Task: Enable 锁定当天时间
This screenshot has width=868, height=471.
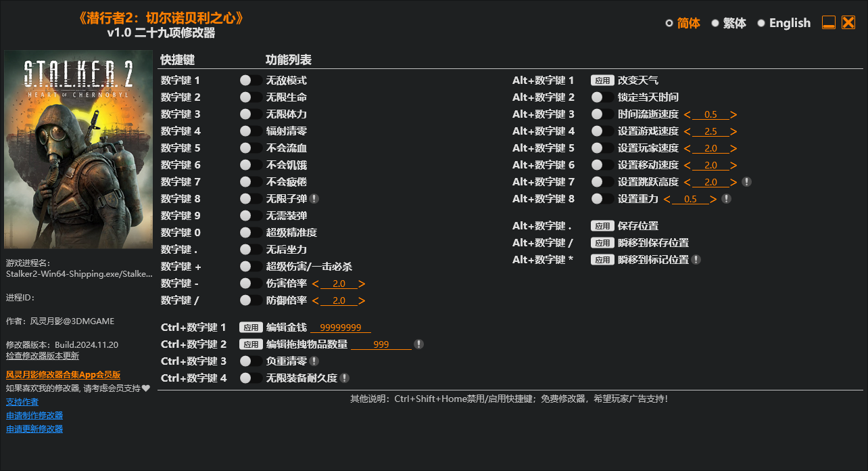Action: (596, 97)
